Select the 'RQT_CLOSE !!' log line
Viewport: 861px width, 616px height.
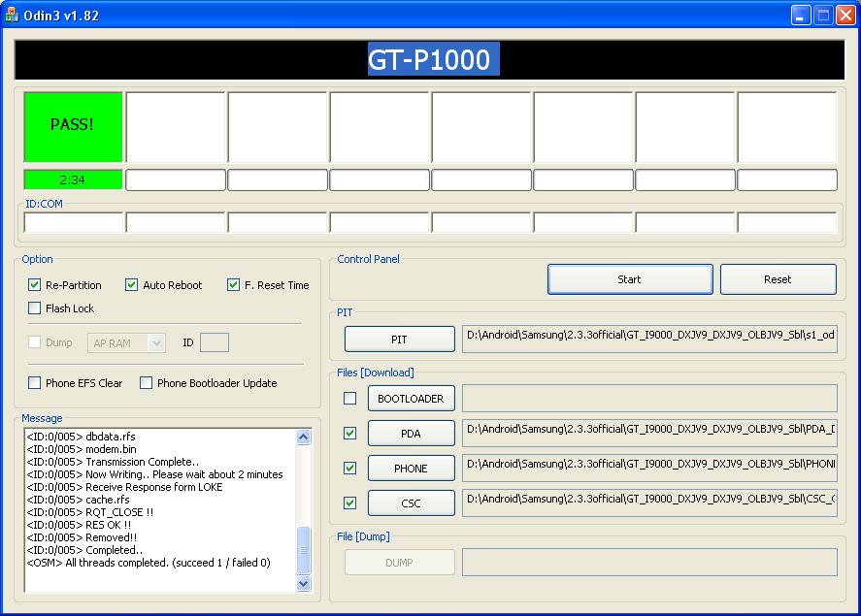coord(90,512)
